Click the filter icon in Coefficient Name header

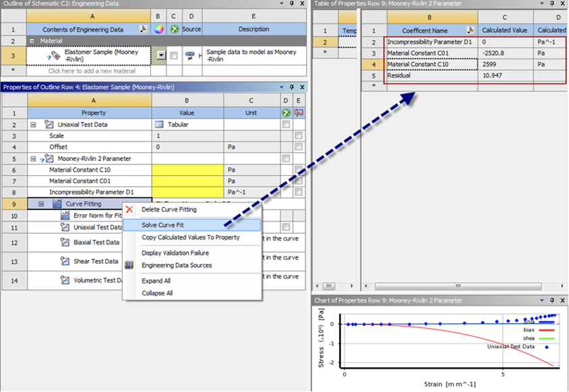click(x=471, y=30)
